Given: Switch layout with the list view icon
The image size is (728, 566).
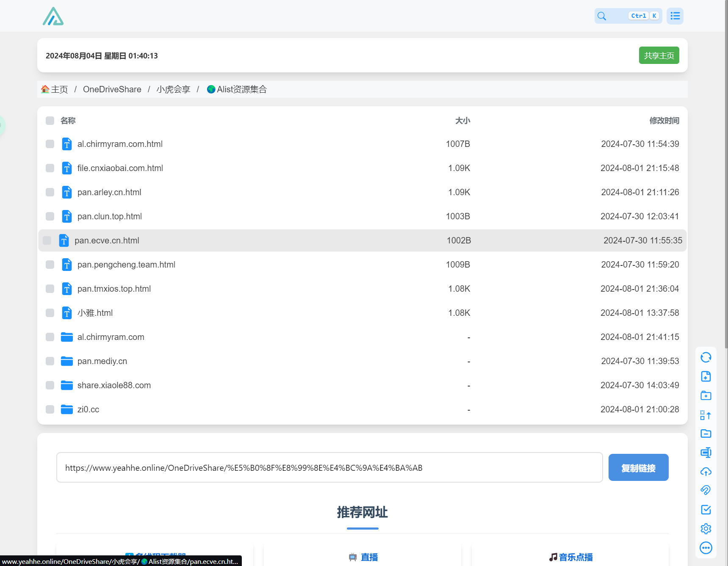Looking at the screenshot, I should [x=675, y=16].
